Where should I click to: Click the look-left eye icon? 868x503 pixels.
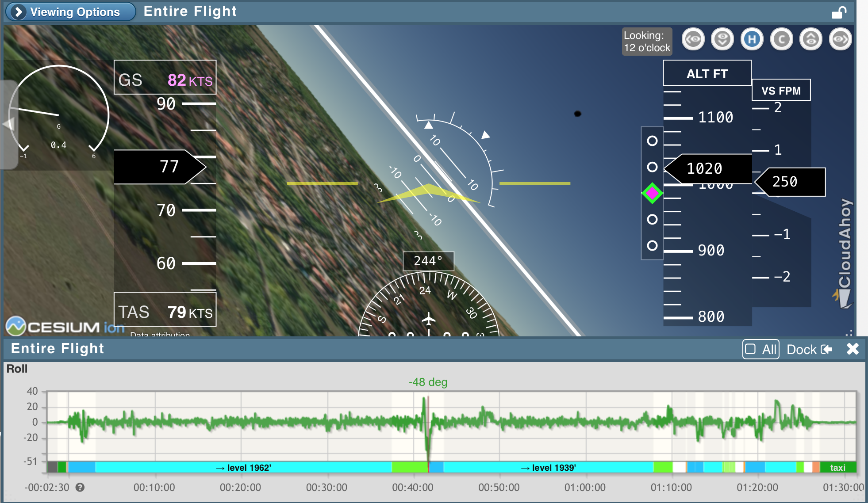point(693,39)
